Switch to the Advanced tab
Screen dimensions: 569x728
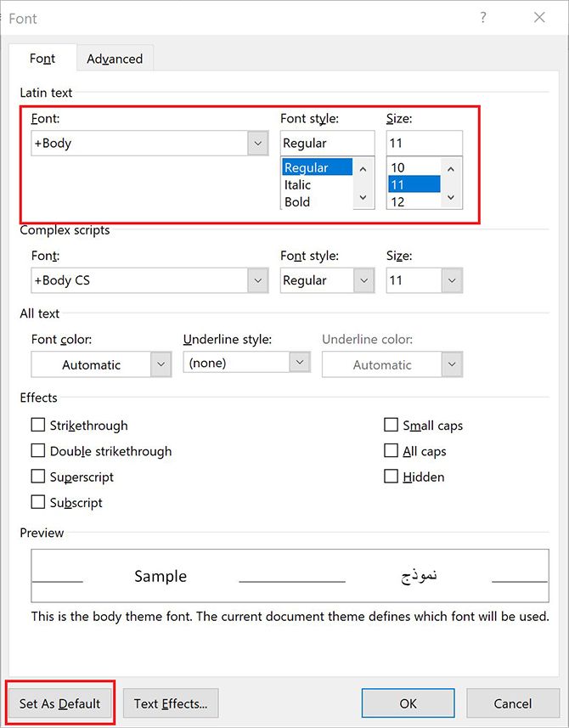pyautogui.click(x=115, y=59)
